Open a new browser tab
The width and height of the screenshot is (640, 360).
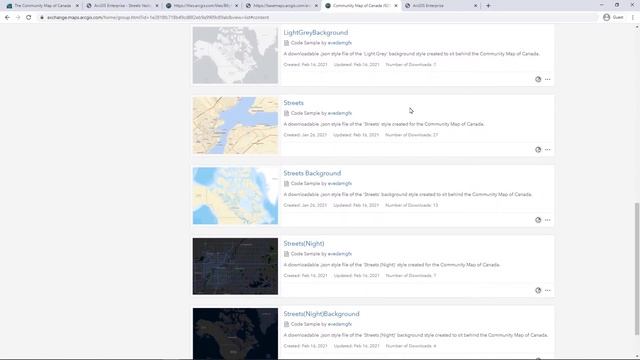(488, 6)
